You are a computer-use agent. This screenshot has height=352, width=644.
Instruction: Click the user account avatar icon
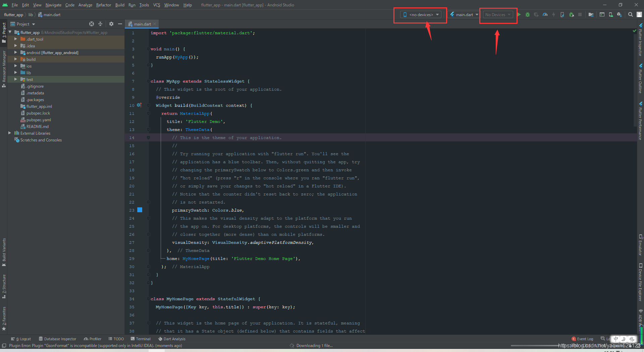(x=639, y=14)
